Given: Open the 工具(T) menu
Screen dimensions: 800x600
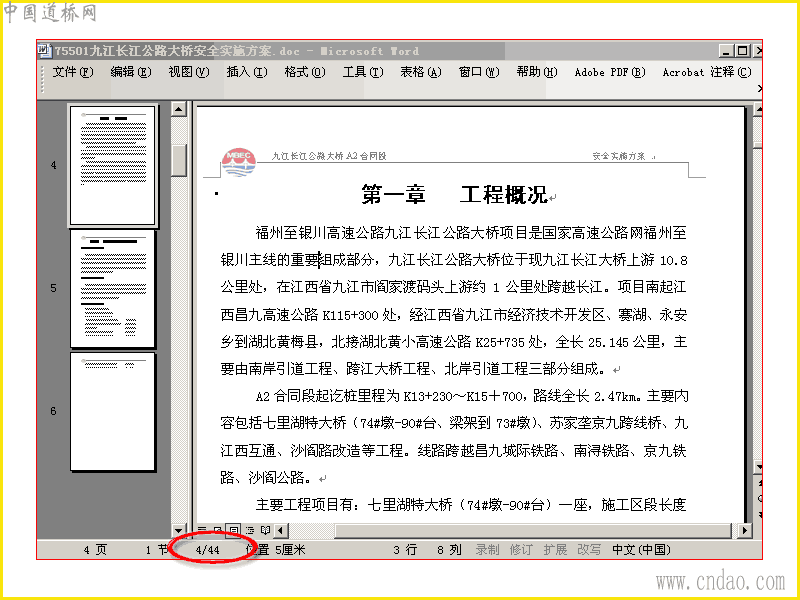Looking at the screenshot, I should [x=363, y=72].
